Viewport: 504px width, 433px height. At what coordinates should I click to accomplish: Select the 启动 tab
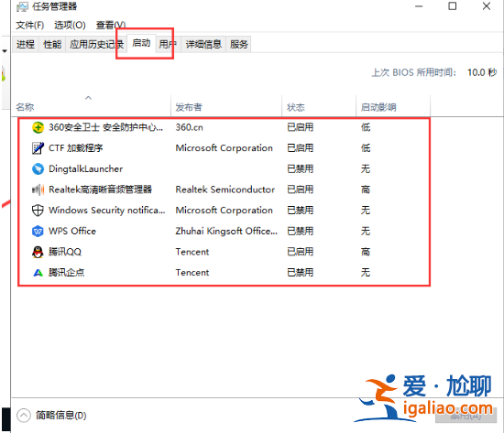coord(141,43)
